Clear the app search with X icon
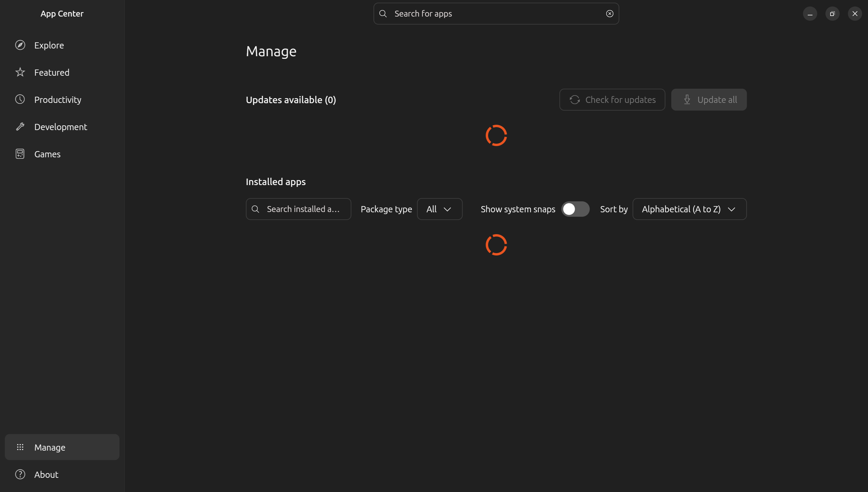 pos(609,14)
